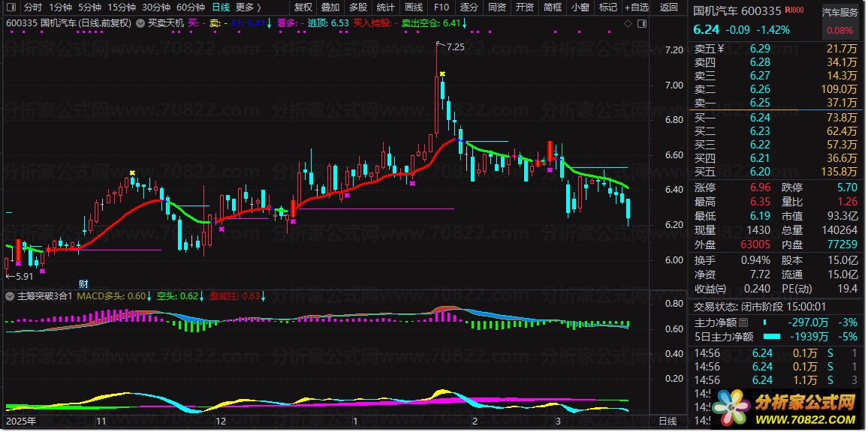Expand the 主筹突破3合1 indicator dropdown
The width and height of the screenshot is (868, 432).
pos(10,296)
